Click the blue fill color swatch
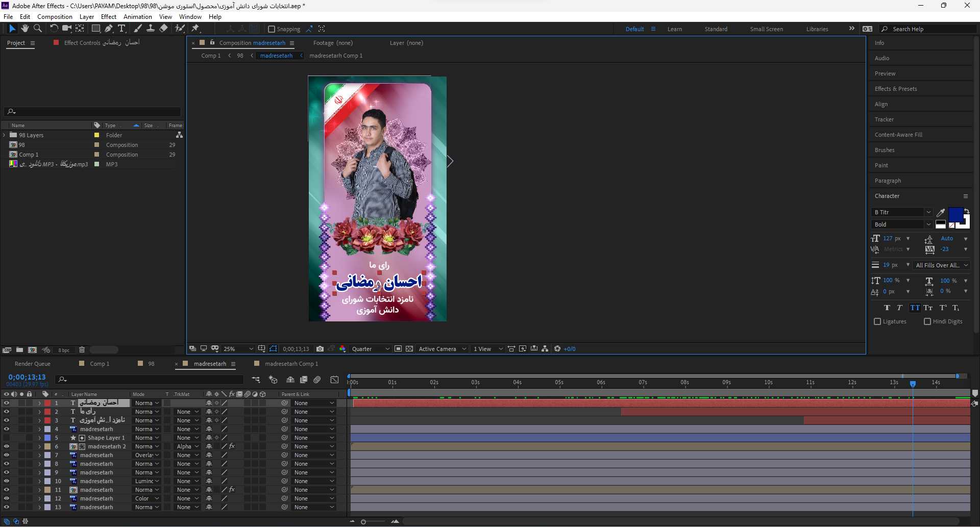The height and width of the screenshot is (527, 980). click(955, 215)
